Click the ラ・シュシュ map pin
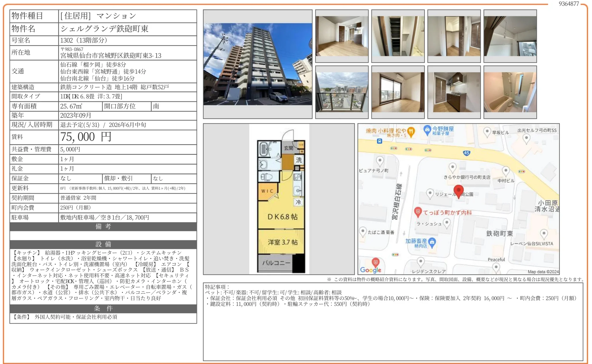The image size is (592, 364). click(447, 223)
